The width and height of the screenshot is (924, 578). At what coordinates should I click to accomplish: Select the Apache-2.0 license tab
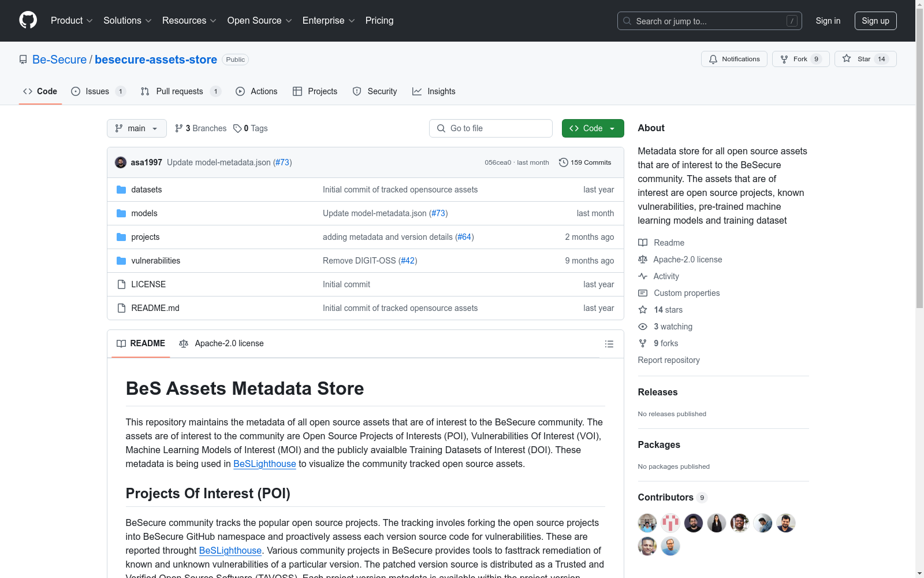coord(221,343)
